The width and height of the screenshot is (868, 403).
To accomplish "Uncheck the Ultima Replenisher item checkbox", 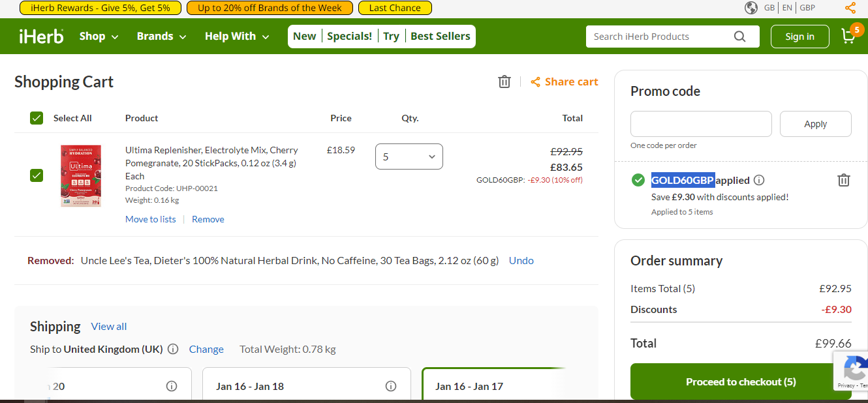I will point(37,175).
